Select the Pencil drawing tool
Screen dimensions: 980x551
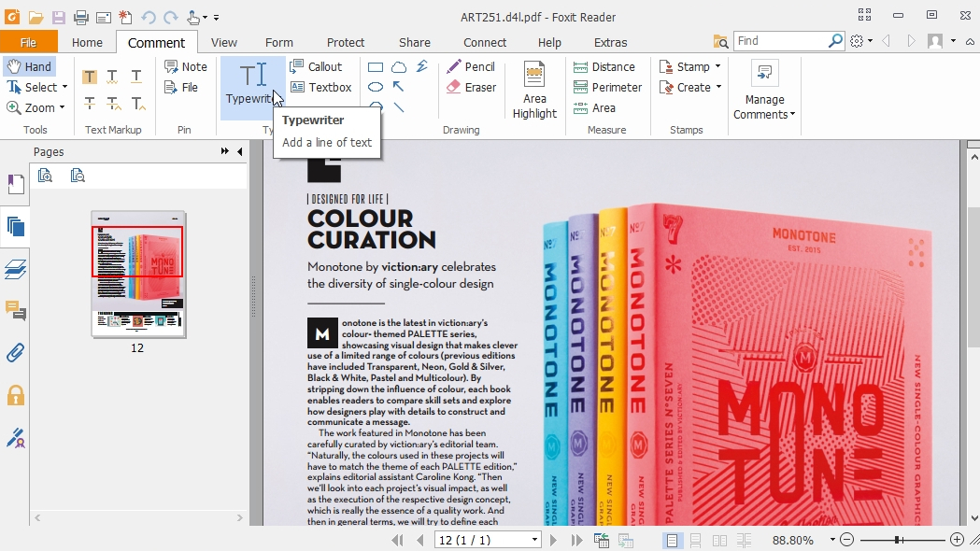pos(472,66)
